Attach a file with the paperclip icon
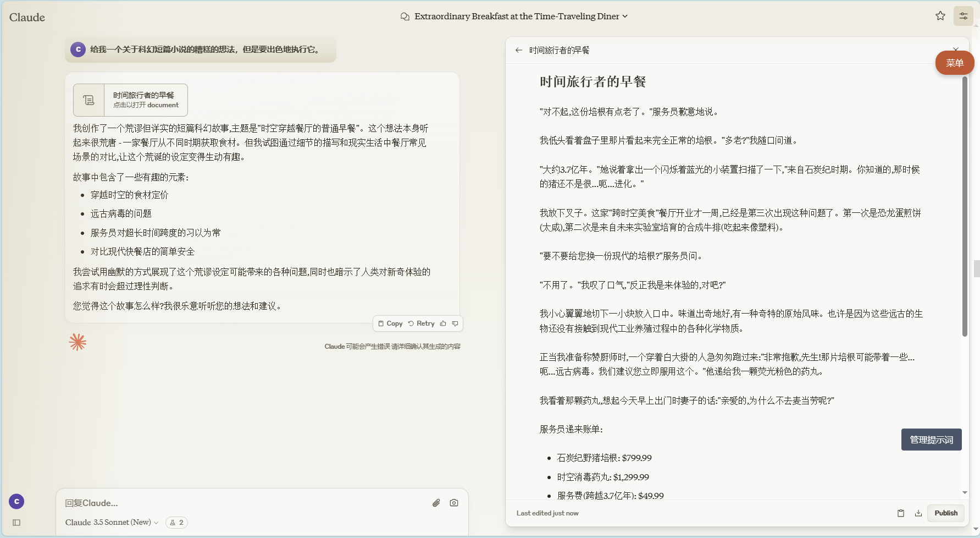The height and width of the screenshot is (538, 980). click(436, 502)
